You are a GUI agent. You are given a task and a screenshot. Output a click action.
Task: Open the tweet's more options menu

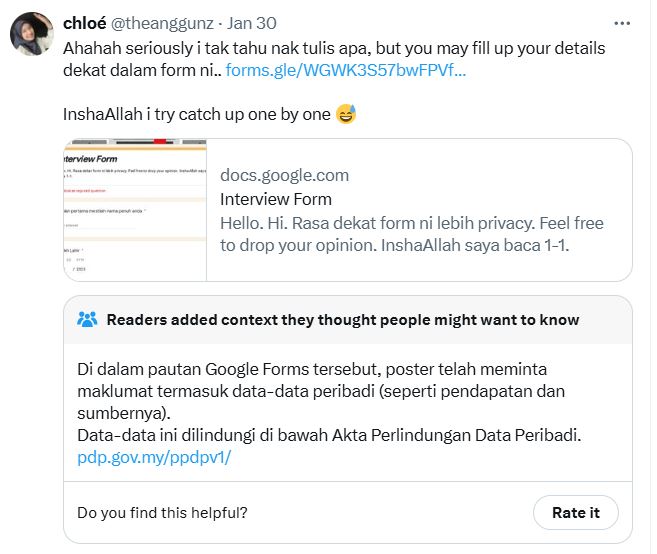point(624,23)
